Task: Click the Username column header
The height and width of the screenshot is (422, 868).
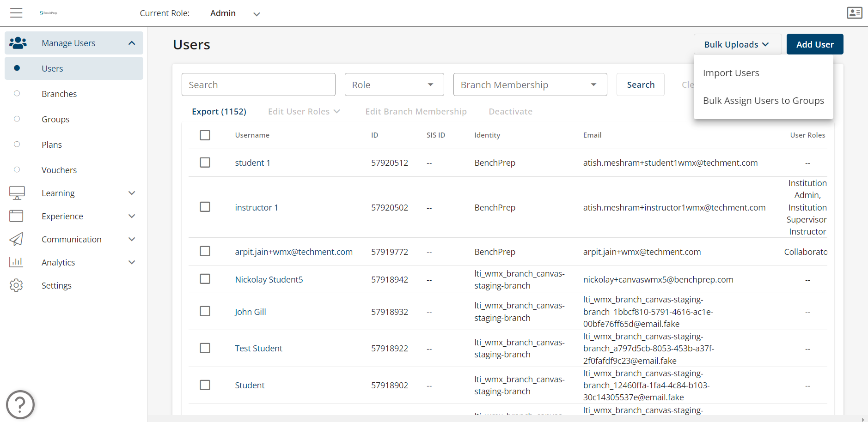Action: point(252,135)
